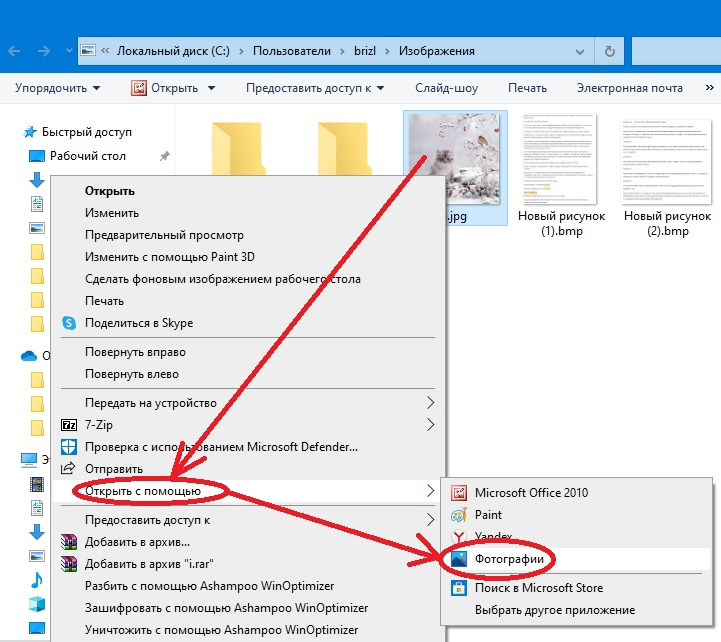Select Уничтожить с помощью Ashampoo WinOptimizer
The width and height of the screenshot is (721, 642).
(x=248, y=630)
